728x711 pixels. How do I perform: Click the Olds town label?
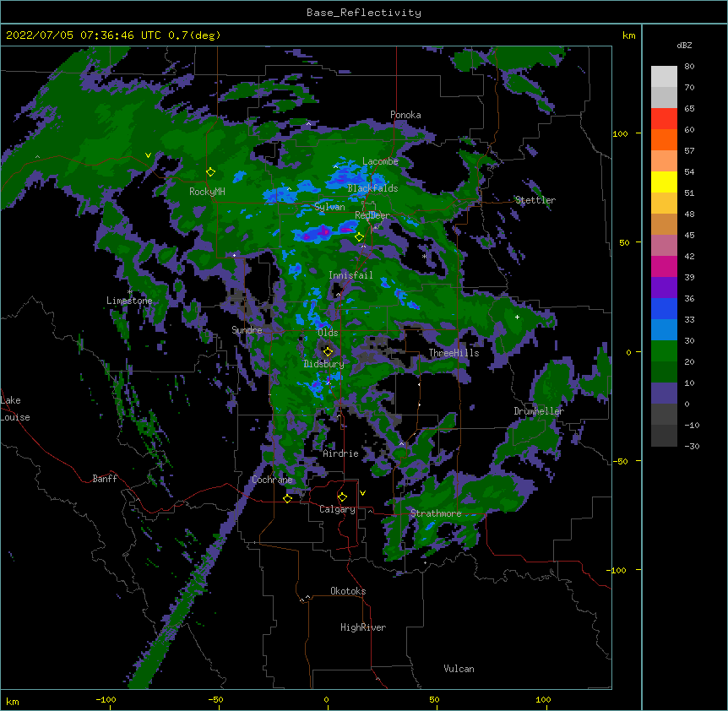[x=328, y=333]
